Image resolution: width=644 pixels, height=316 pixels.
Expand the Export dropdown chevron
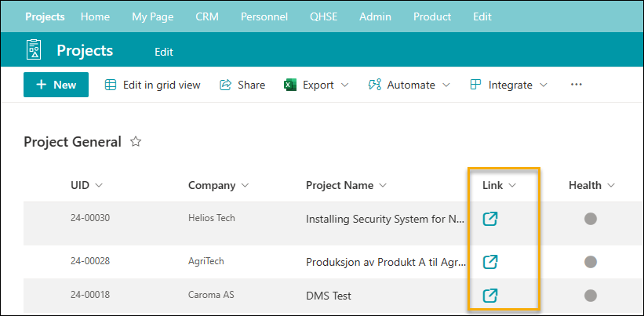(344, 85)
